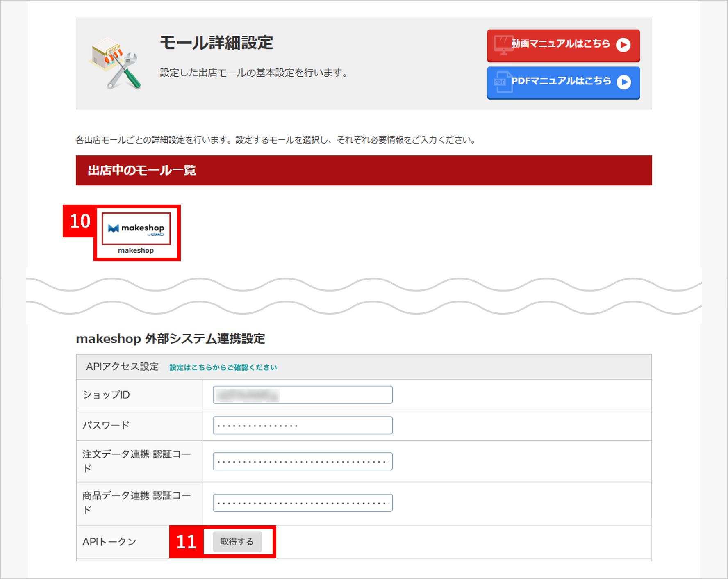Click the makeshop logo image
The image size is (728, 579).
click(x=136, y=228)
